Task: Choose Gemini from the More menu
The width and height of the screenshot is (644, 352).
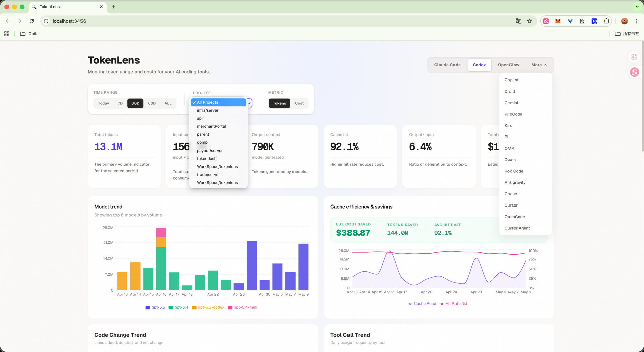Action: [x=525, y=103]
